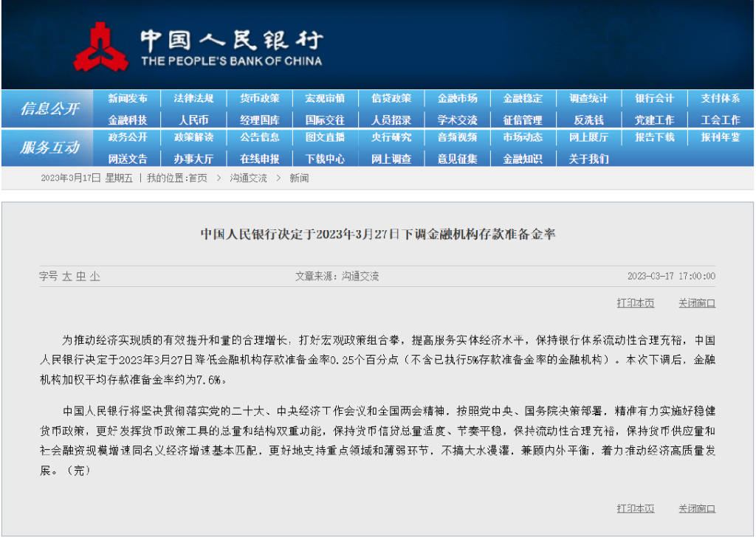The width and height of the screenshot is (756, 540).
Task: Navigate to 音频视频
Action: click(458, 137)
